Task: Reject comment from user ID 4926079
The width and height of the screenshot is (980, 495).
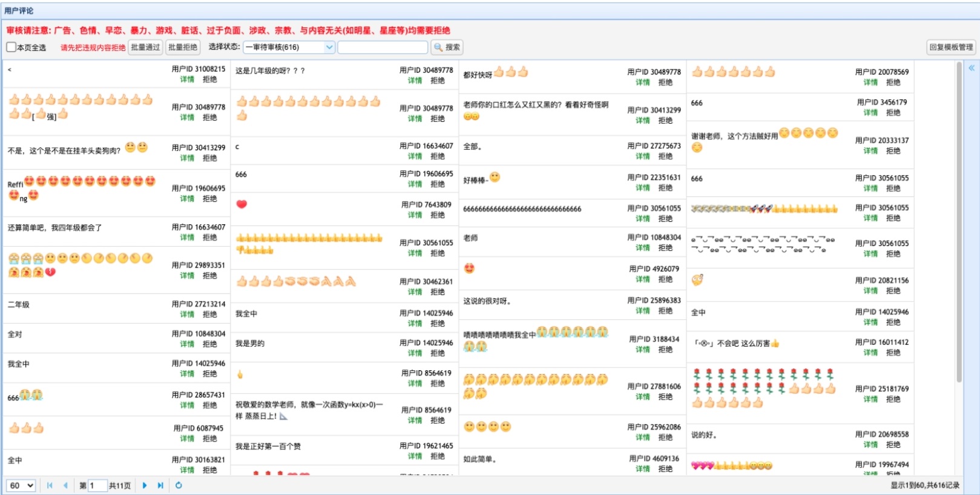Action: tap(666, 279)
